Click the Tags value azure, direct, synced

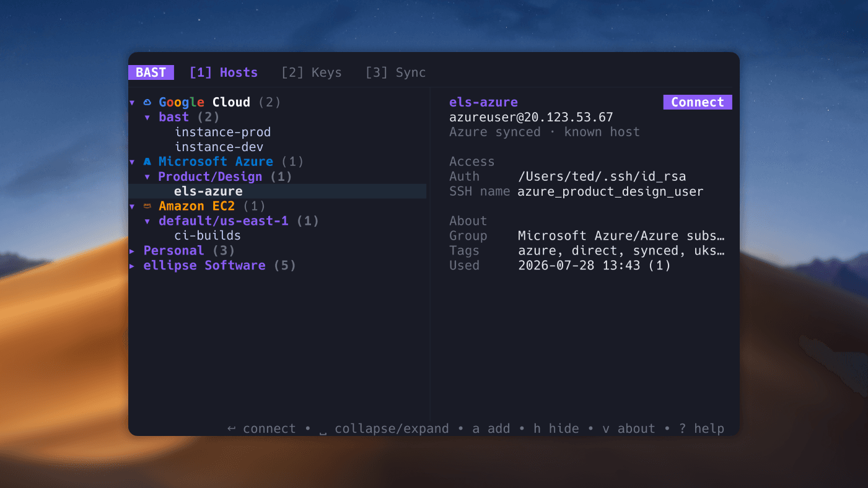(621, 251)
